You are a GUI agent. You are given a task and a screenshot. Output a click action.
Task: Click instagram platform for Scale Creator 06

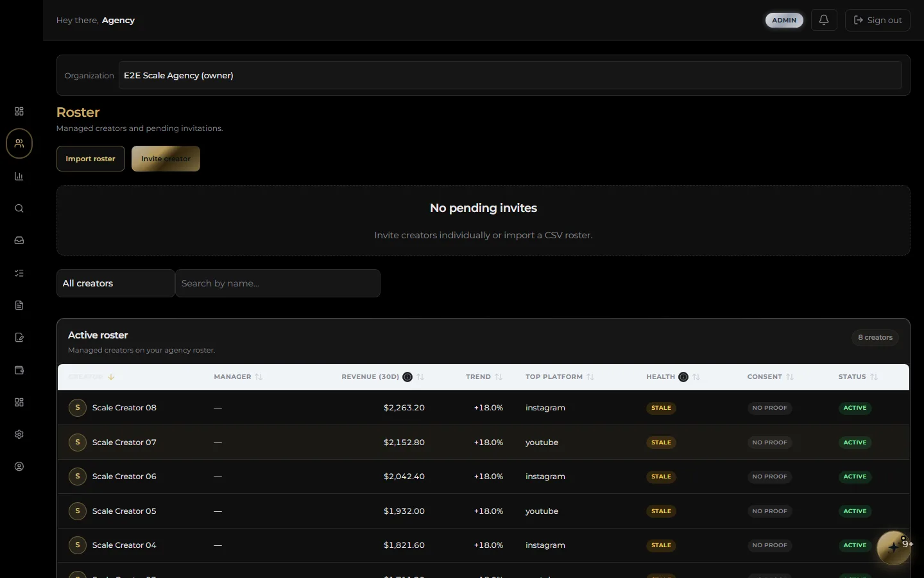[x=545, y=477]
